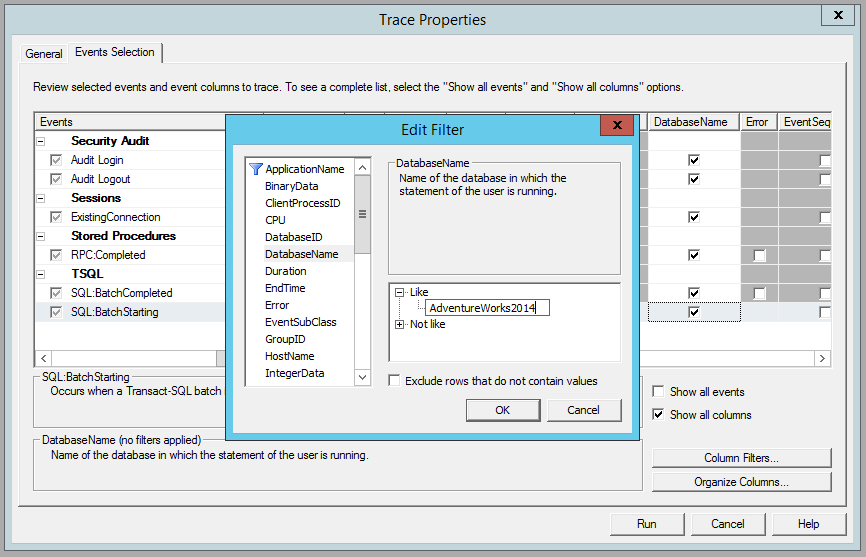Expand the Not like filter node
This screenshot has height=557, width=866.
coord(400,324)
